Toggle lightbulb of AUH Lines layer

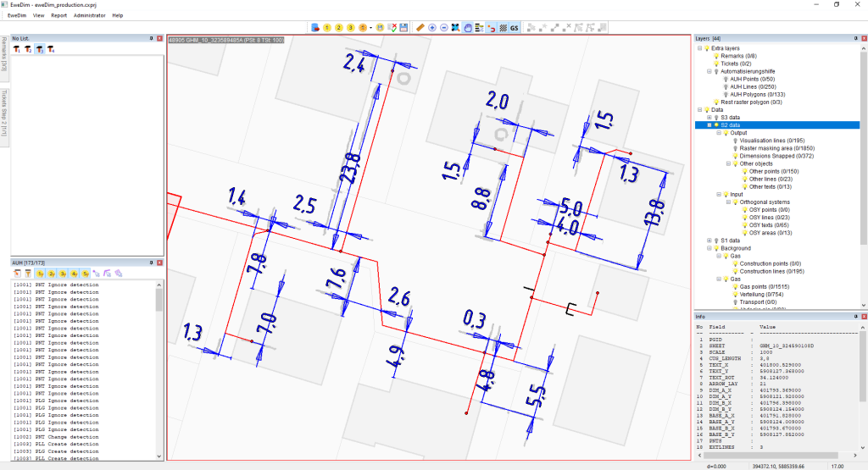[x=726, y=86]
